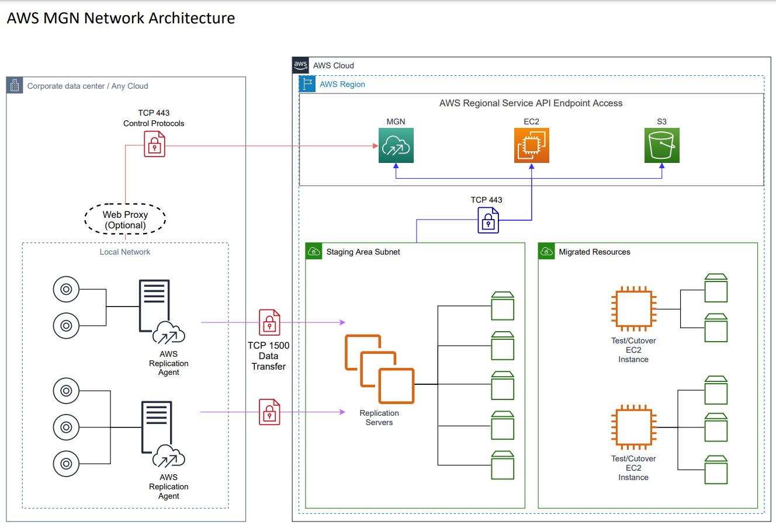
Task: Click the fourth volume icon from top in Staging Area
Action: [x=503, y=425]
